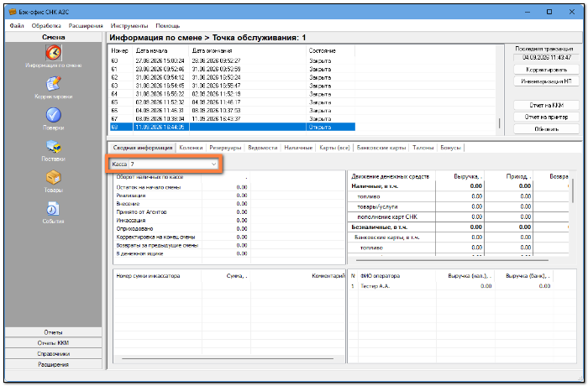
Task: Click the money movement horizontal scrollbar
Action: pyautogui.click(x=452, y=259)
